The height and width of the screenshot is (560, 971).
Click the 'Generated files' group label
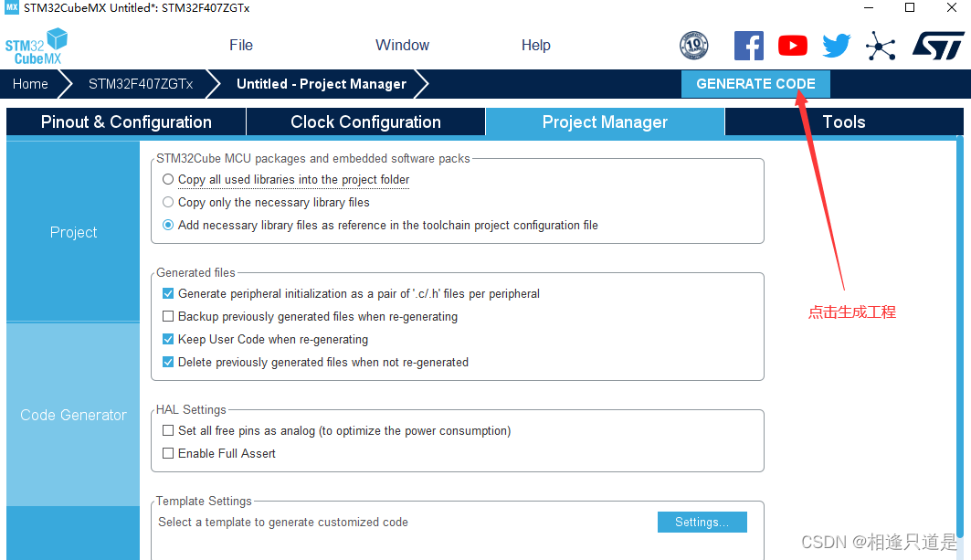coord(195,272)
